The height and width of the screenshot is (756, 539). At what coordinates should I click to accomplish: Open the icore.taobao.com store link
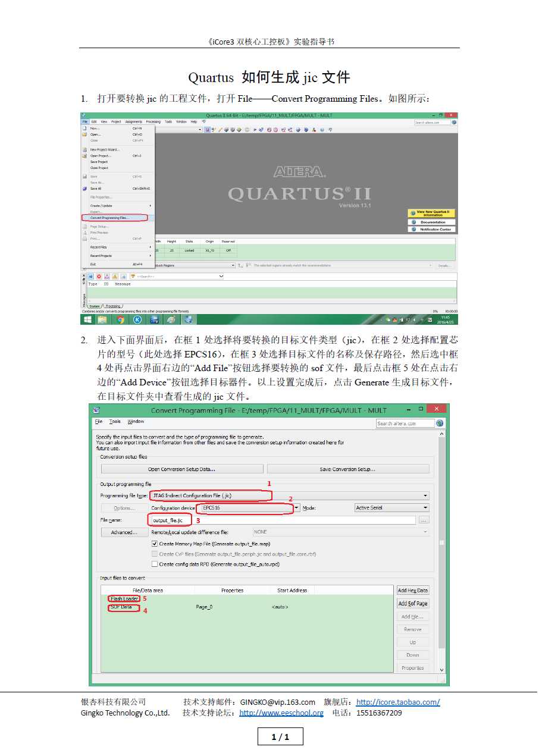[x=398, y=702]
